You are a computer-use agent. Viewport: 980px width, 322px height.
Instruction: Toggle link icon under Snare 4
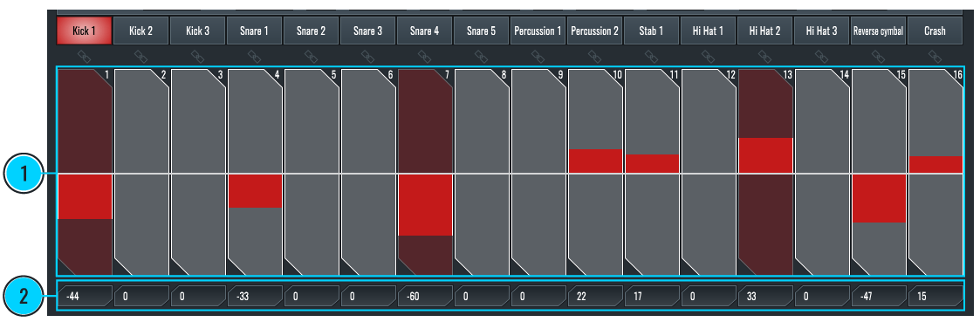click(x=425, y=56)
